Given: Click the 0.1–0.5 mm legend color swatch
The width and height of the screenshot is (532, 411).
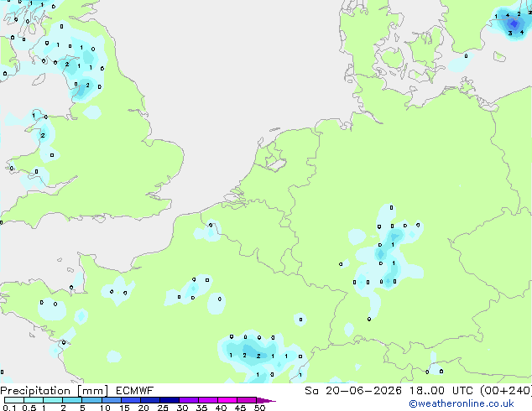Looking at the screenshot, I should pos(14,400).
